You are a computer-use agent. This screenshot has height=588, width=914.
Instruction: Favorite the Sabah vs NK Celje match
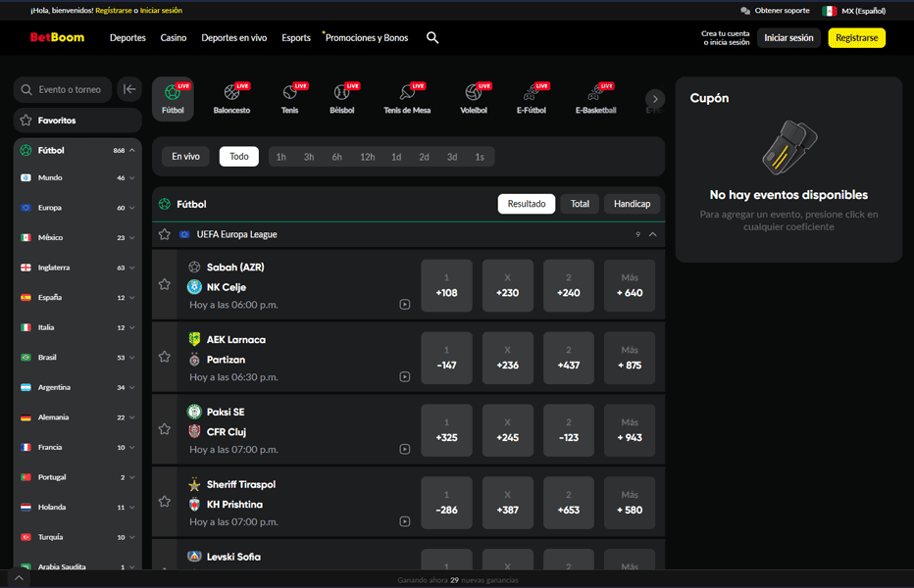point(165,284)
